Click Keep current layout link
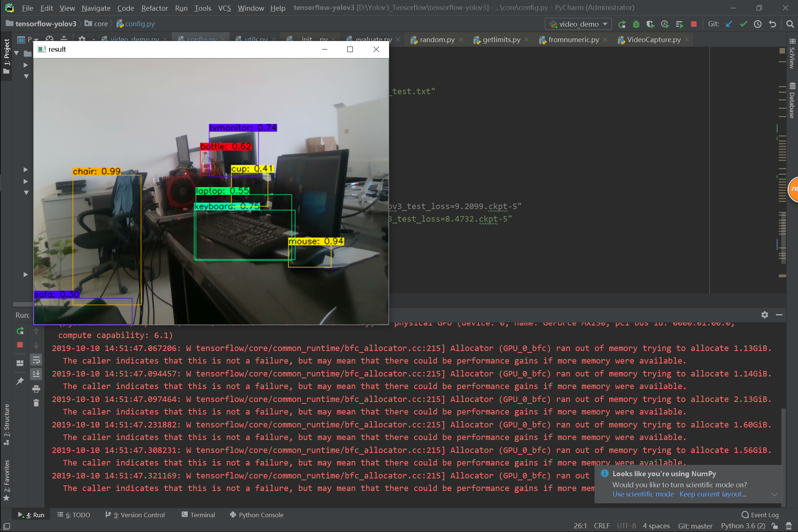 pyautogui.click(x=713, y=494)
